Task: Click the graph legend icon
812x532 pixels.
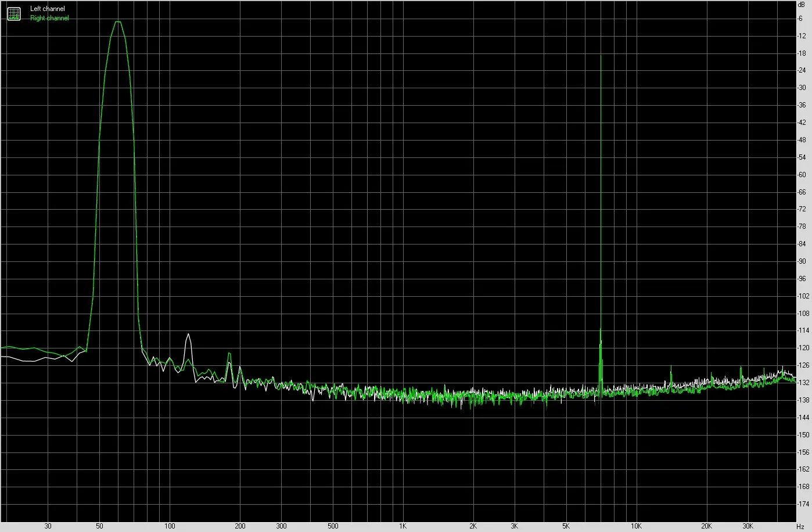Action: tap(14, 13)
